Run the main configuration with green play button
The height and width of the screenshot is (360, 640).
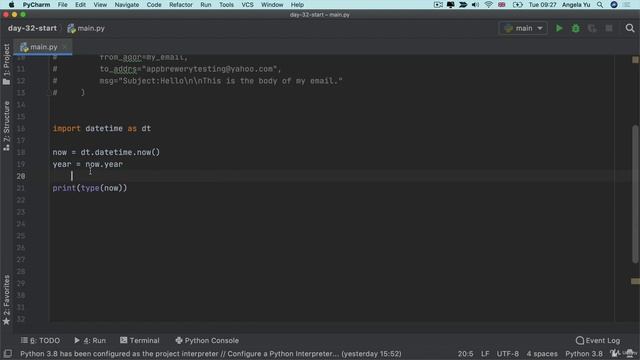click(559, 28)
